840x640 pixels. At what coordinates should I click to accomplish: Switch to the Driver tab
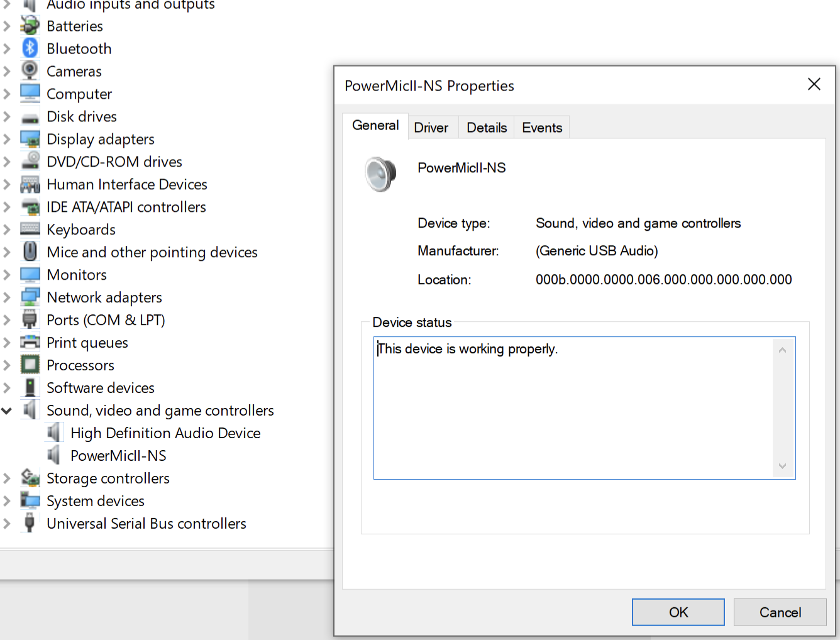pyautogui.click(x=431, y=128)
